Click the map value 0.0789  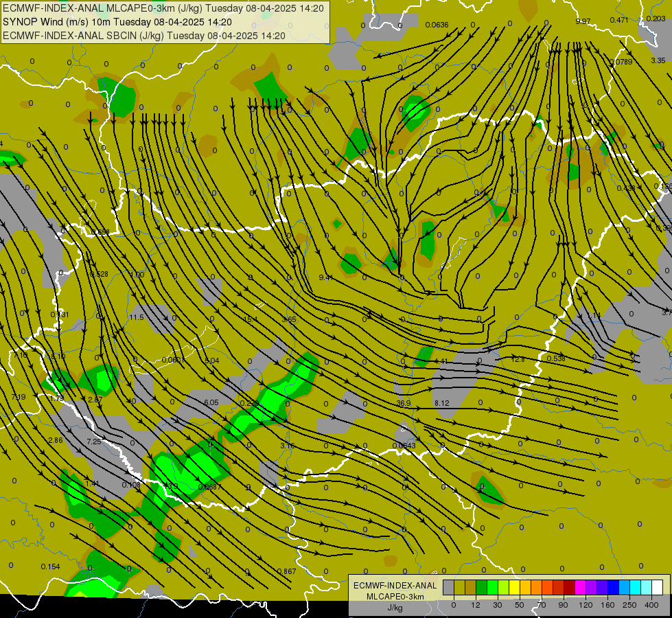[x=621, y=62]
